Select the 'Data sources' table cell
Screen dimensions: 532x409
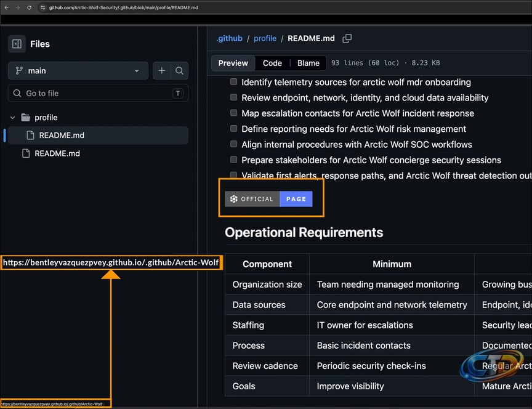click(267, 305)
